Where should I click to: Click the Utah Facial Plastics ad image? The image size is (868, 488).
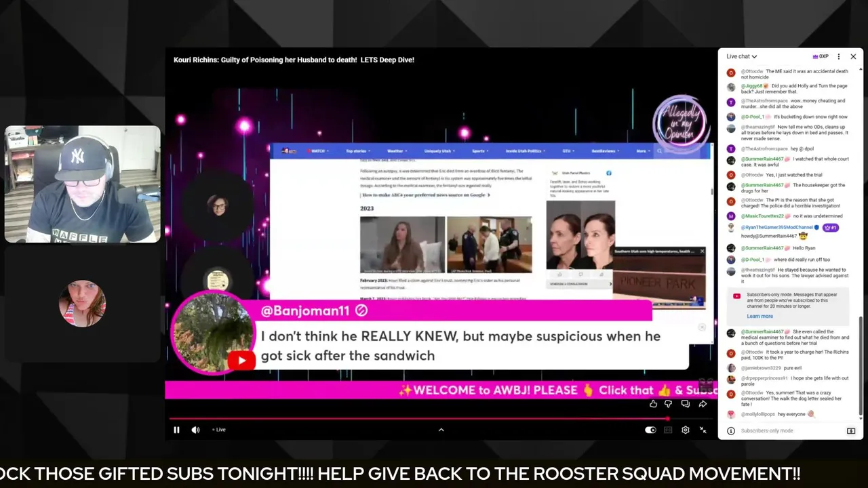tap(580, 235)
